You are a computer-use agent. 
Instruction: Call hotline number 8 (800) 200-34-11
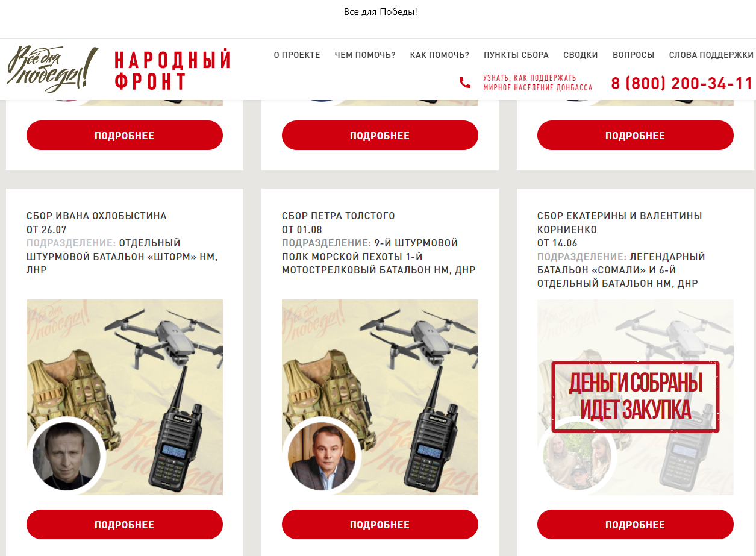pyautogui.click(x=682, y=83)
